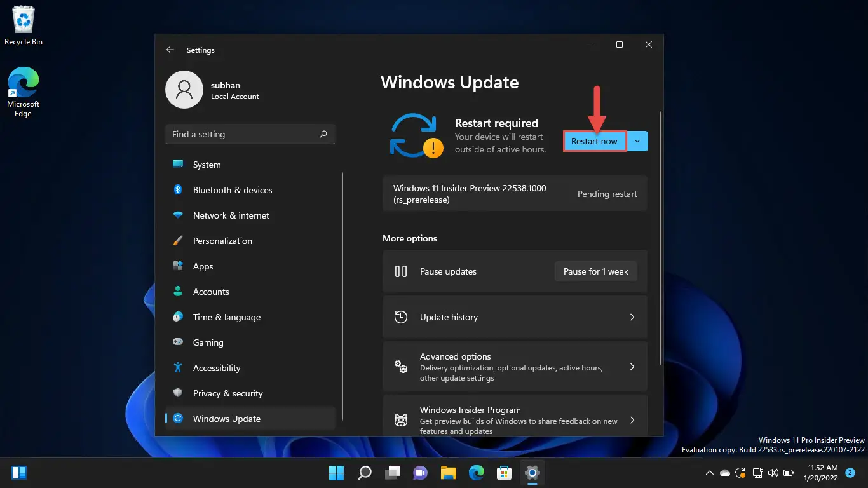Click the Restart now button
The image size is (868, 488).
point(595,141)
